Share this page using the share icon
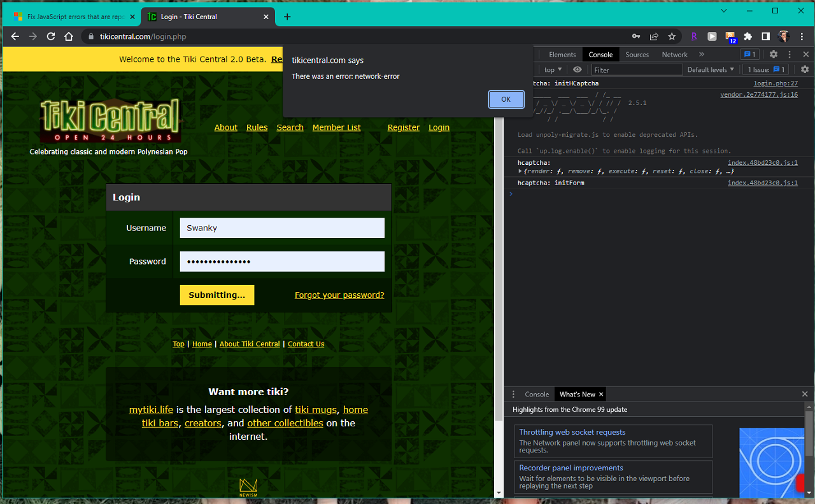Image resolution: width=815 pixels, height=504 pixels. point(654,36)
